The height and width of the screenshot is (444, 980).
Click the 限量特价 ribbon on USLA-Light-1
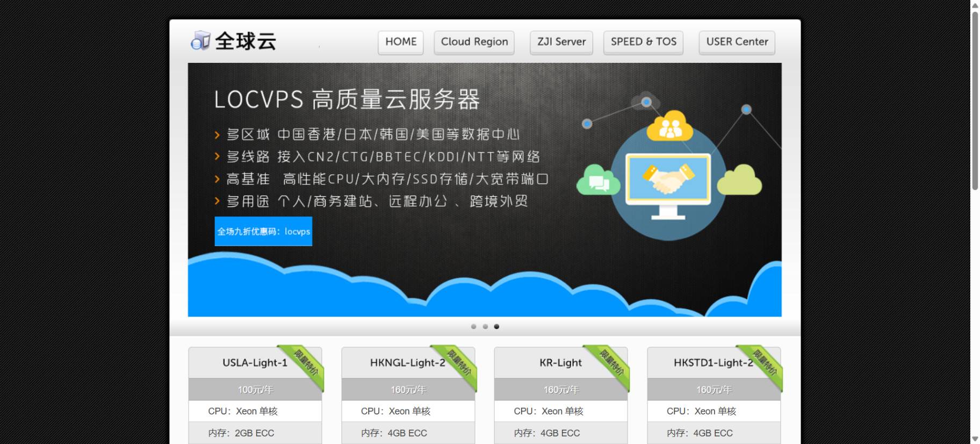[x=306, y=362]
